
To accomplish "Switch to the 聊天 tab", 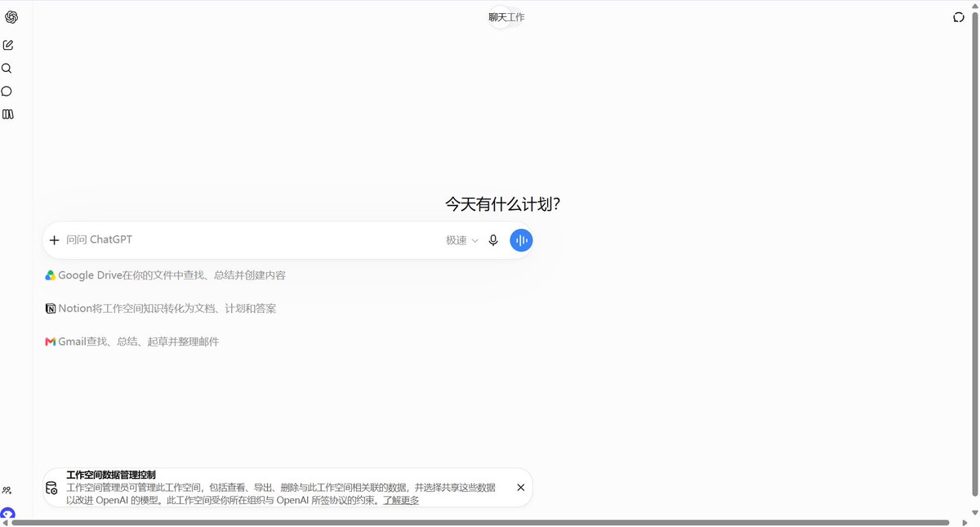I will 498,17.
